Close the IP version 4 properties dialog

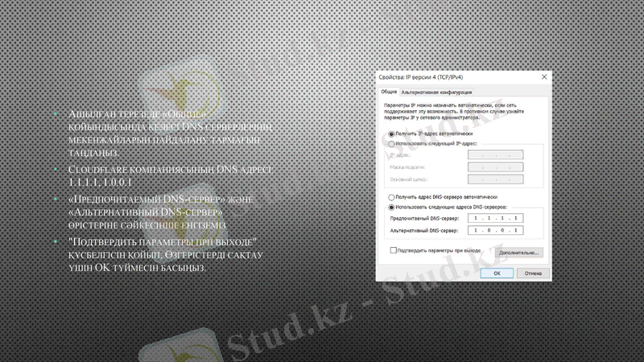pyautogui.click(x=544, y=76)
